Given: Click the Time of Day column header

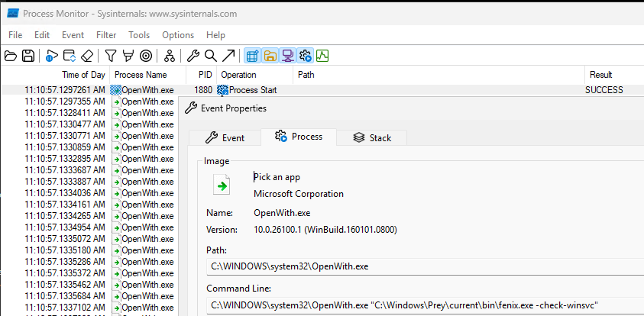Looking at the screenshot, I should point(56,75).
